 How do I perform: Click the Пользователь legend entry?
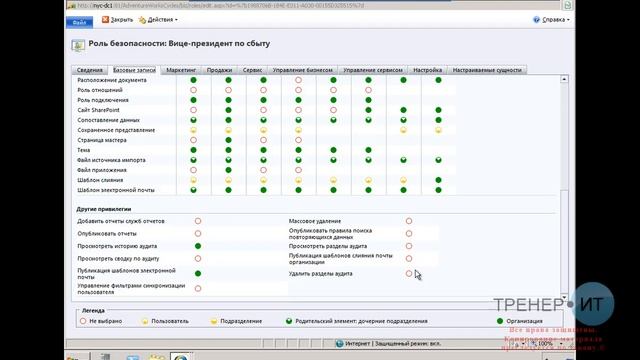pos(165,321)
